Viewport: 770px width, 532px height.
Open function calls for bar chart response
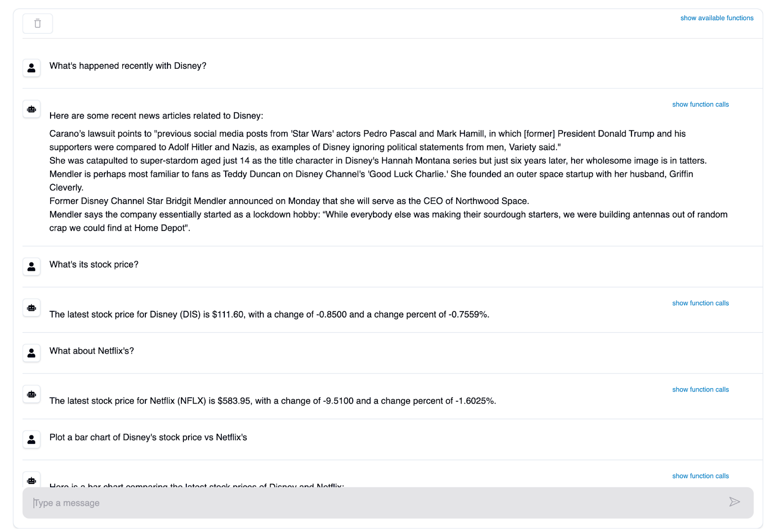(700, 476)
